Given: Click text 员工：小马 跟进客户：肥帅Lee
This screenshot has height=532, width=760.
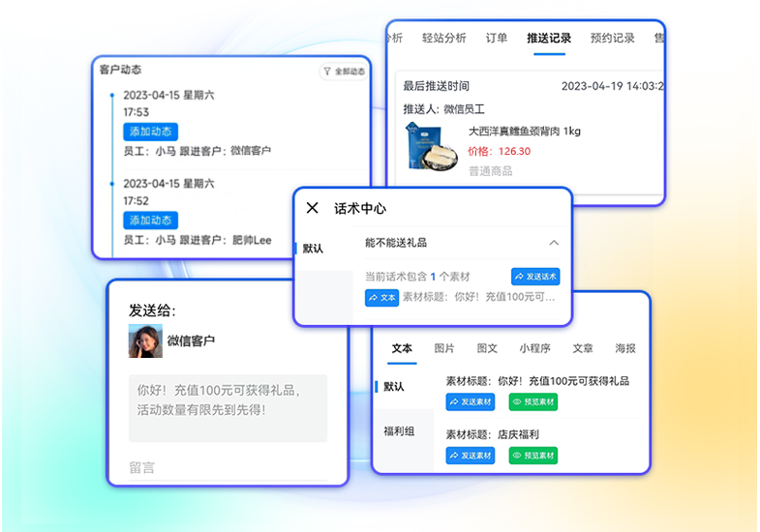Looking at the screenshot, I should click(x=198, y=240).
